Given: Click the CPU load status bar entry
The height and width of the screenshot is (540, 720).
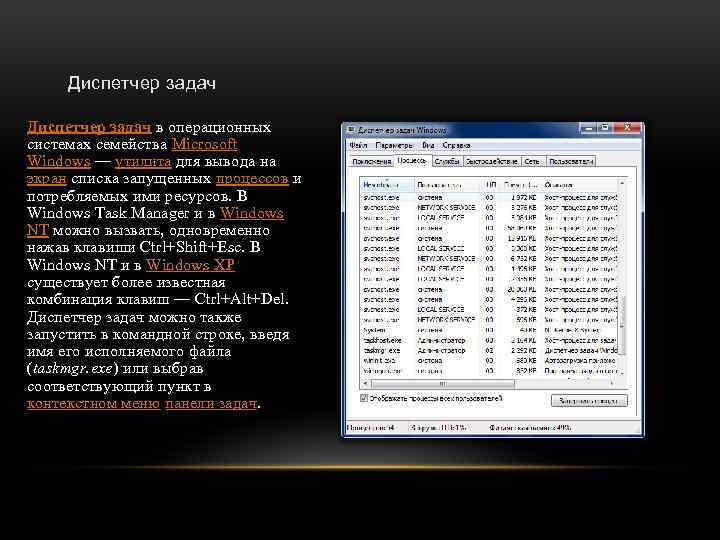Looking at the screenshot, I should (x=438, y=428).
